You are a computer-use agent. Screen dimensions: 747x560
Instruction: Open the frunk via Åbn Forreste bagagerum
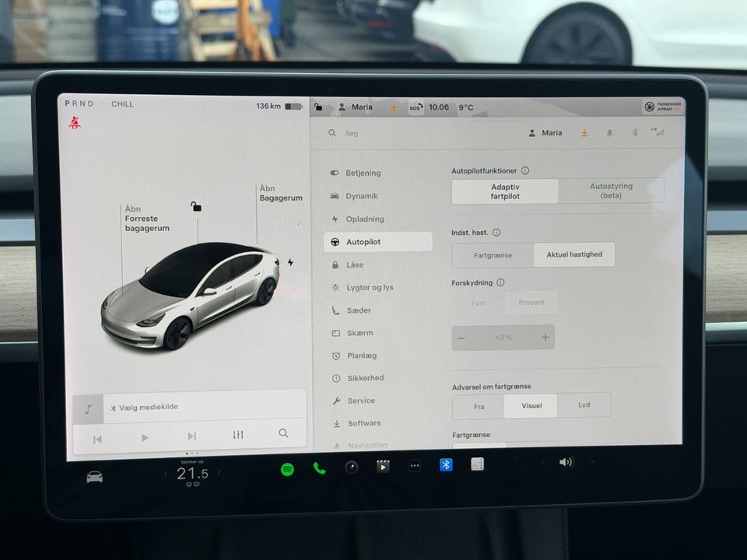click(x=147, y=218)
